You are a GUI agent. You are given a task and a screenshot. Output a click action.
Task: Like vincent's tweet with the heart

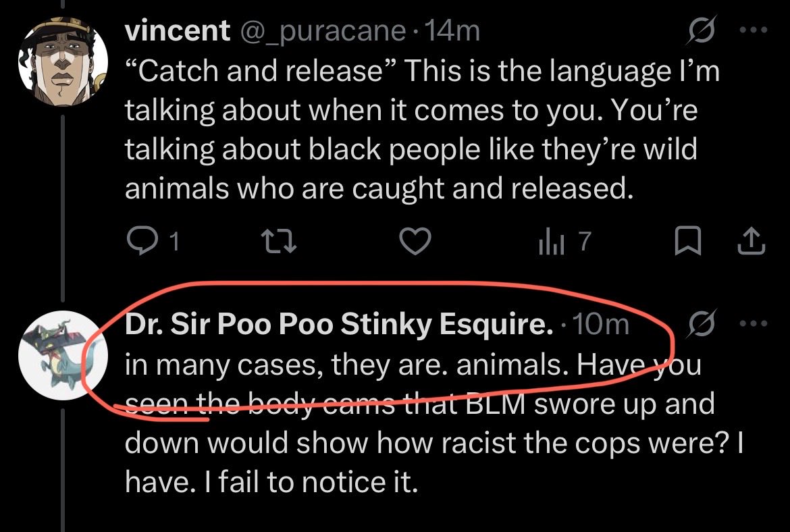[415, 241]
